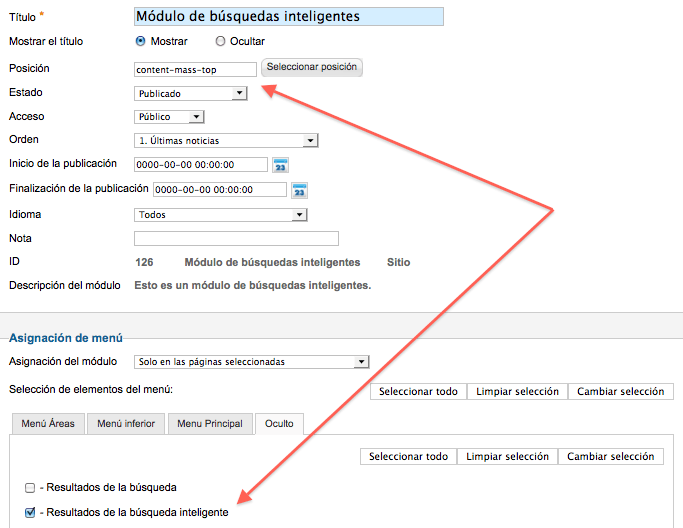Click the Título input field
The image size is (683, 528).
click(289, 17)
